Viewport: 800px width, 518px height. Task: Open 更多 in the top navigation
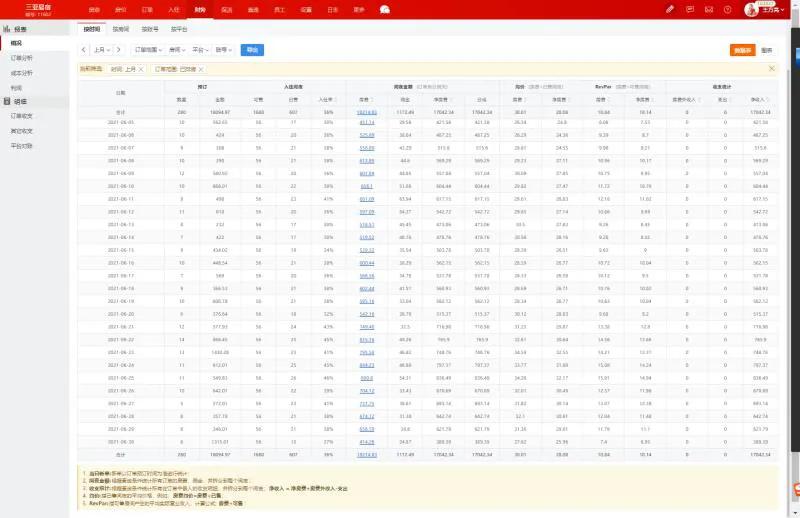(x=359, y=10)
